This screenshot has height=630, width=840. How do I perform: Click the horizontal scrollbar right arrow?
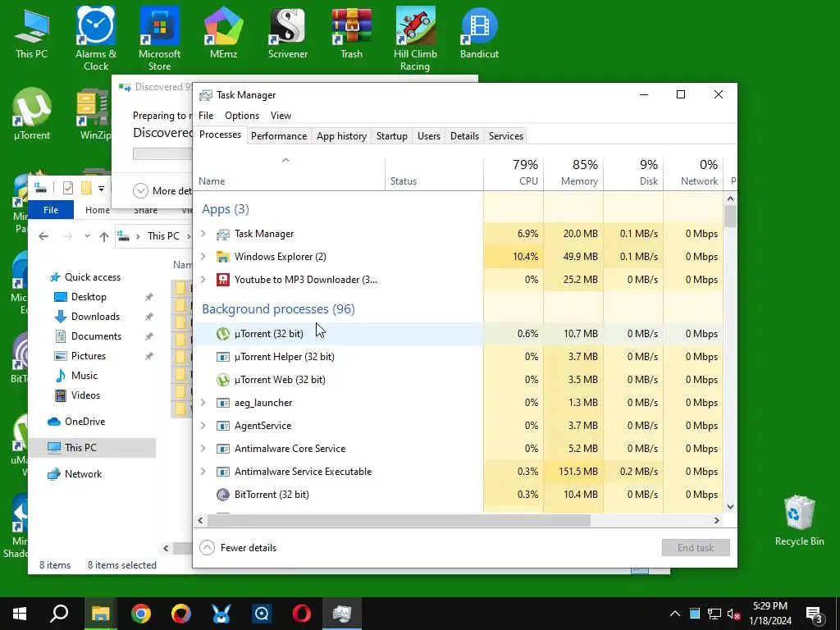point(717,520)
